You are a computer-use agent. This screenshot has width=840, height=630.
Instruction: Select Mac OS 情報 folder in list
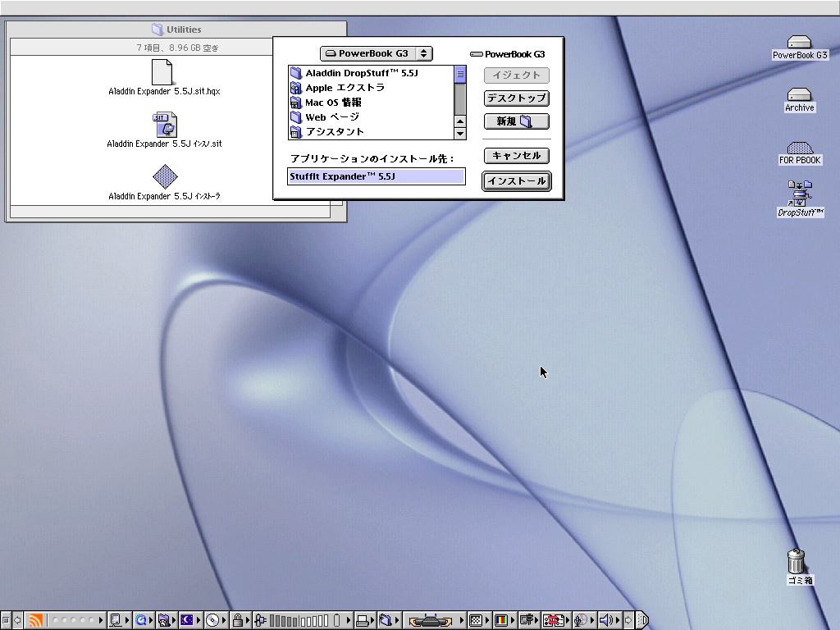tap(371, 102)
